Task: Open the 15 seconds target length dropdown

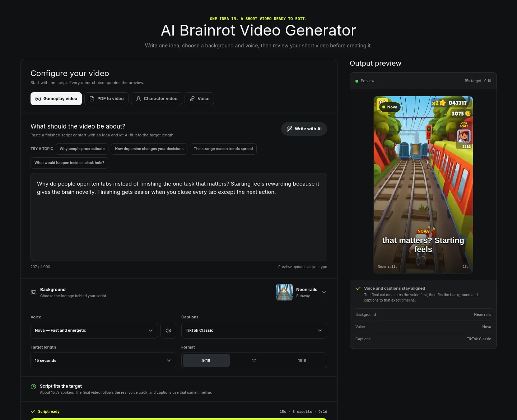Action: [x=103, y=360]
